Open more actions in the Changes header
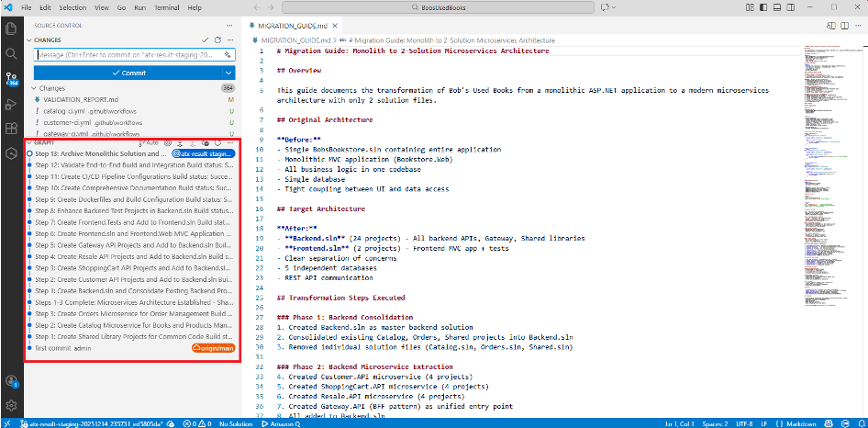Screen dimensions: 868x428 (x=230, y=39)
